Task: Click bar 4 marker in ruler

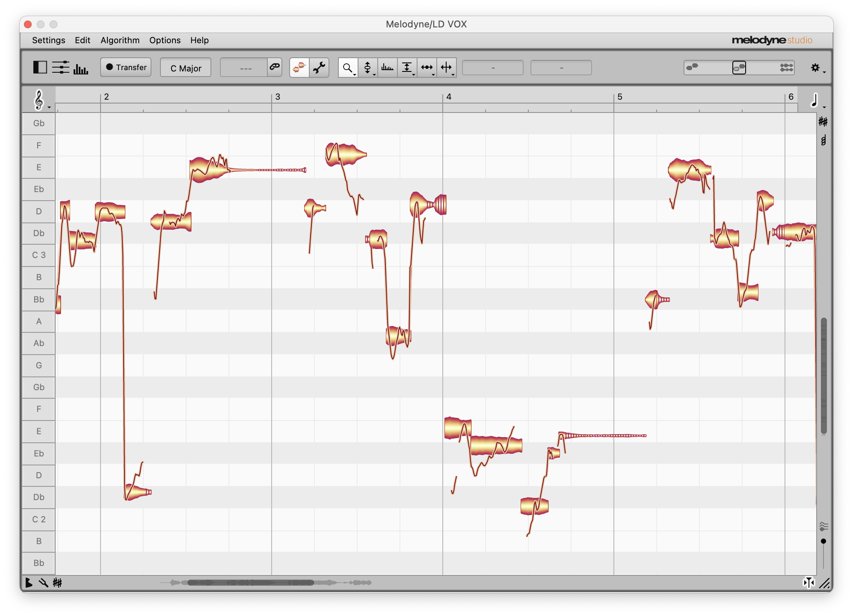Action: pos(449,97)
